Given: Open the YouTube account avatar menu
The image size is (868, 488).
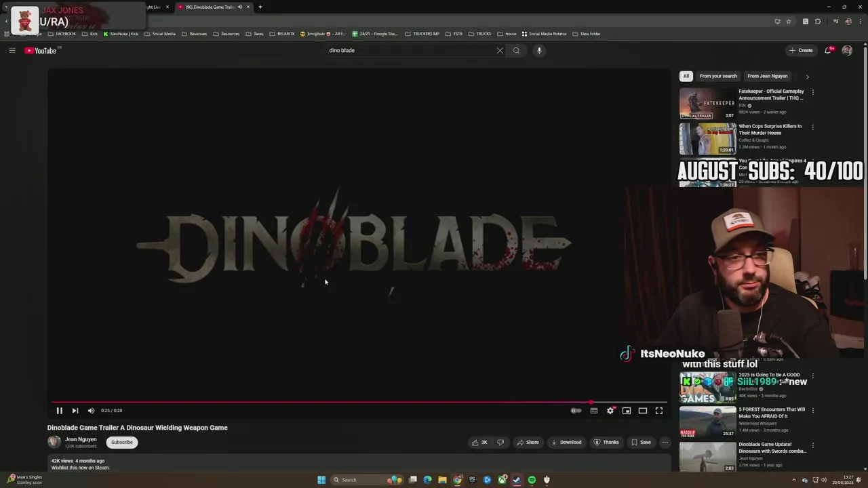Looking at the screenshot, I should [x=847, y=50].
